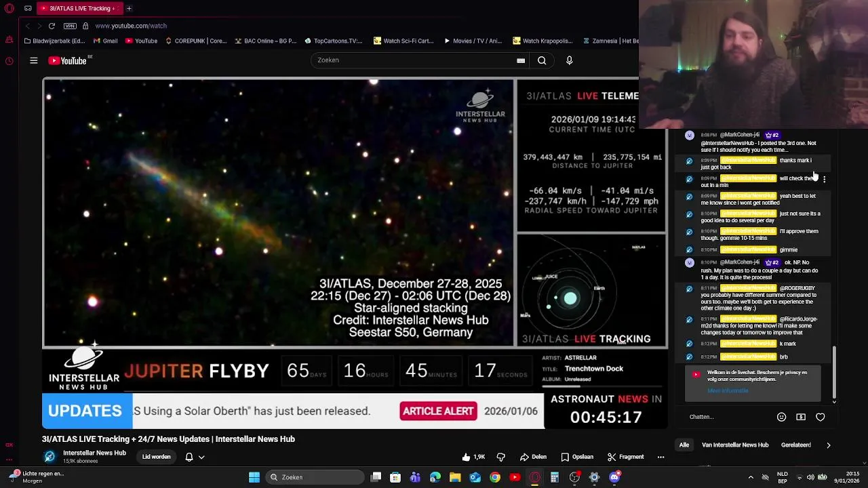Click the video player stream area

pos(355,253)
